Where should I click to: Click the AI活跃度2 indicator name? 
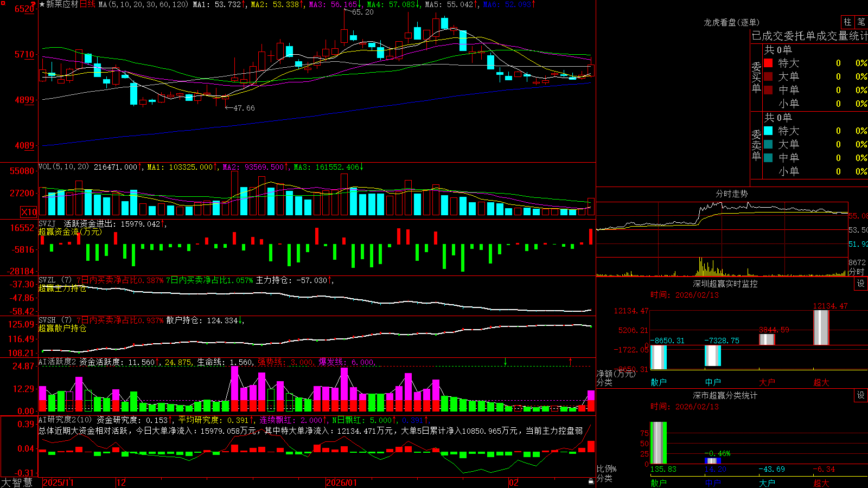tap(58, 362)
